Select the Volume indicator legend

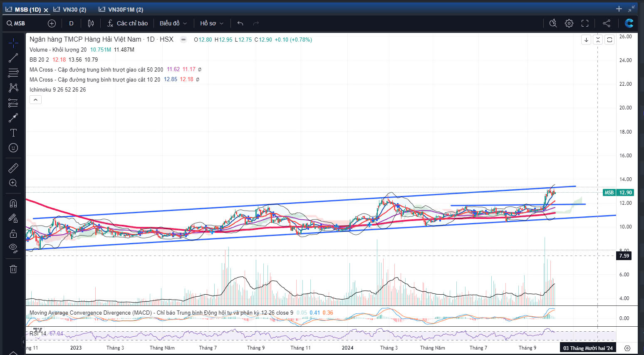58,50
